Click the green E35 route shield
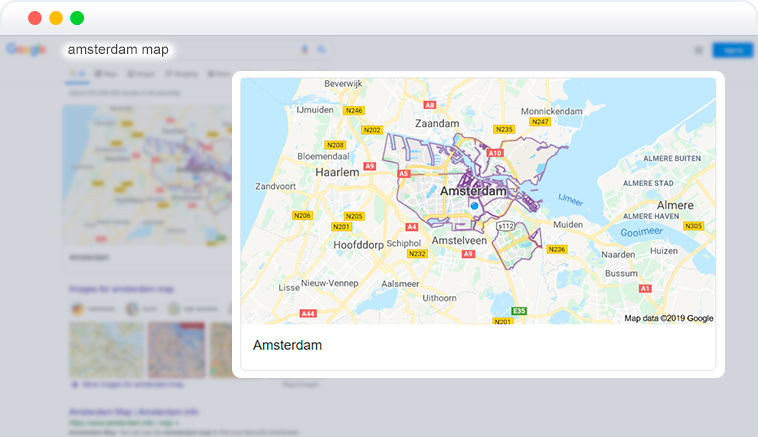Viewport: 758px width, 437px height. (x=519, y=310)
